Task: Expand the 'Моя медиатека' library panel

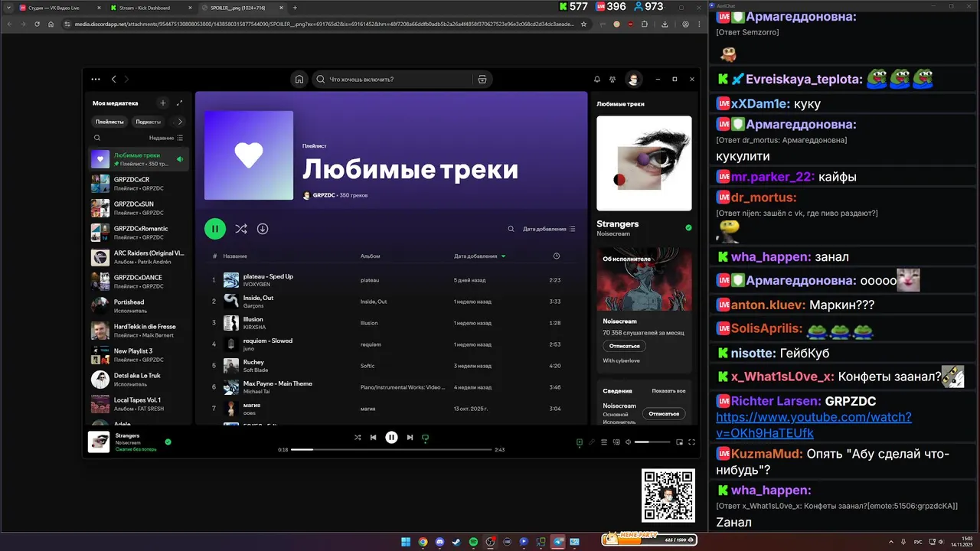Action: tap(180, 103)
